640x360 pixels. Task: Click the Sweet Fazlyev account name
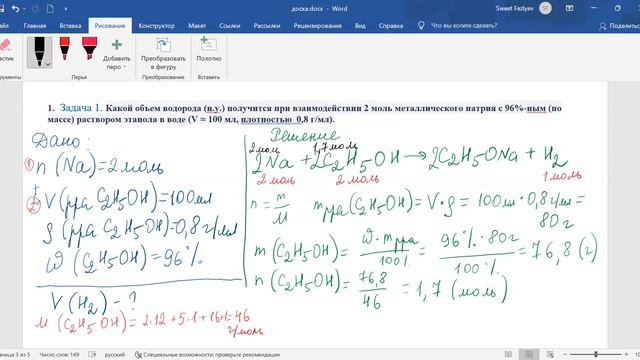click(x=514, y=8)
